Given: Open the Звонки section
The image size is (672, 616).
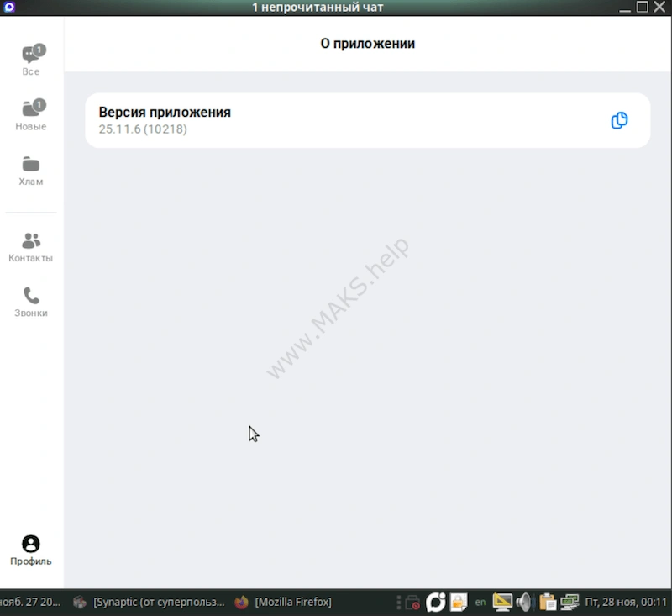Looking at the screenshot, I should pos(30,301).
